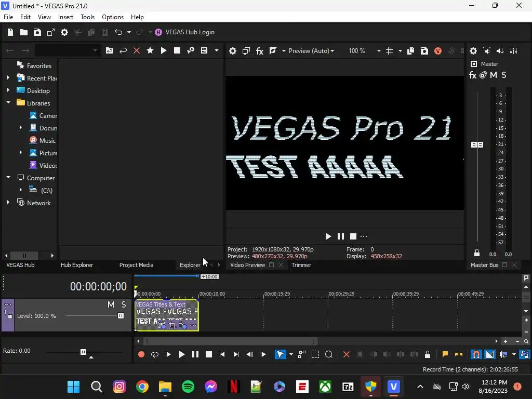Open the 100 % zoom dropdown
Screen dimensions: 532x399
coord(378,51)
